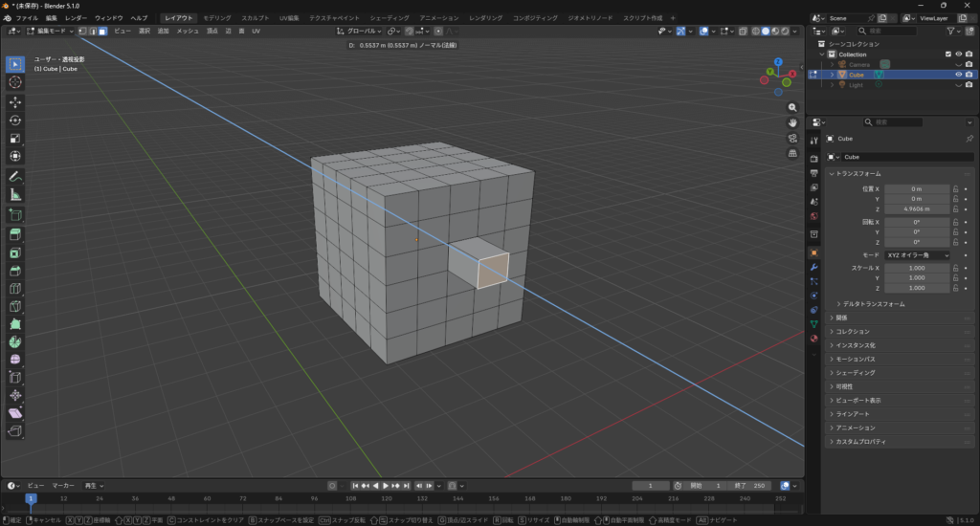Open the 編集モード mode dropdown
The image size is (980, 526).
click(53, 31)
